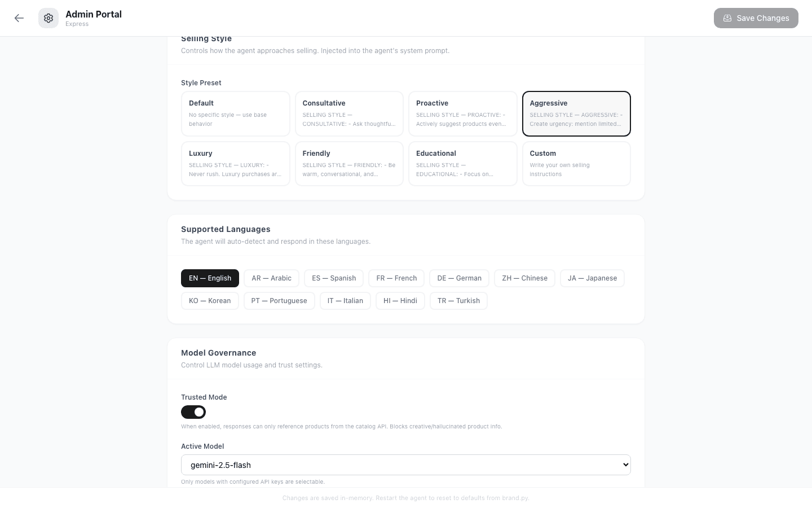Select the Friendly style preset
Image resolution: width=812 pixels, height=508 pixels.
349,163
